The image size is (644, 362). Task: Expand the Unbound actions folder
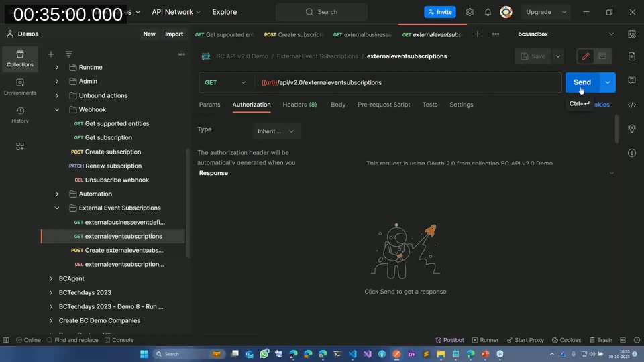[57, 95]
